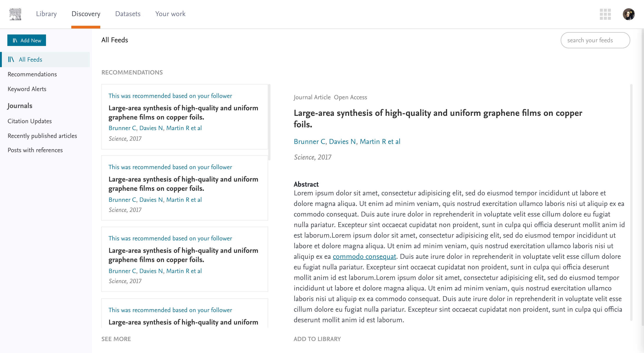Click third card's Brunner C author link
This screenshot has width=644, height=353.
(x=122, y=271)
